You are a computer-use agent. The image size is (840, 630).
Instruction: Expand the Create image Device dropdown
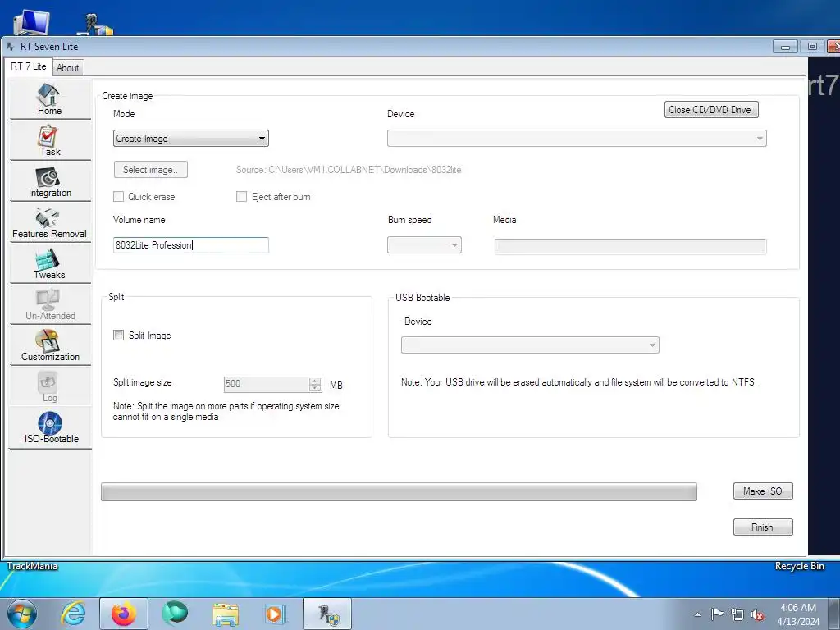(x=577, y=138)
